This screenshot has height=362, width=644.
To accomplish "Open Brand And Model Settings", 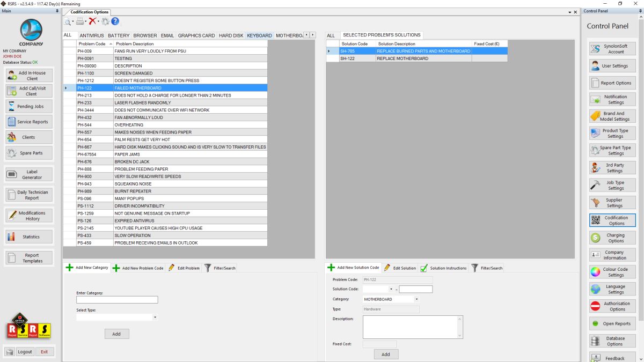I will (612, 116).
